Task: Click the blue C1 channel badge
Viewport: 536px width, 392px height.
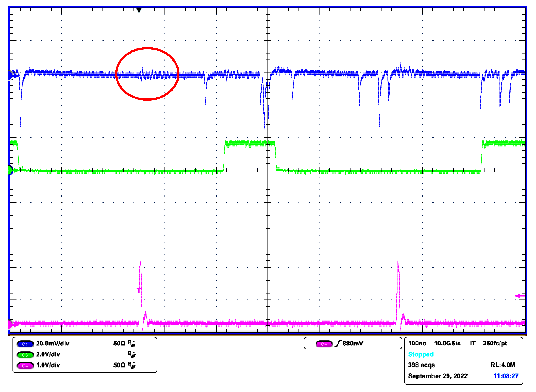Action: click(25, 344)
